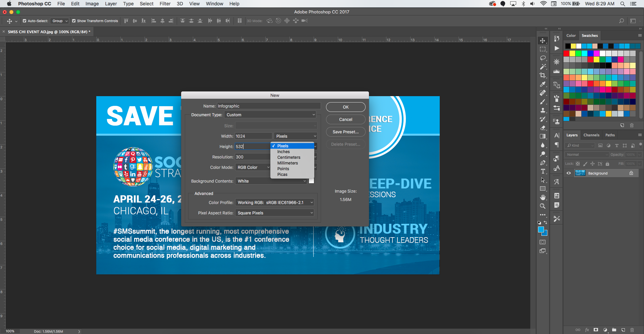Open the Width units Pixels dropdown
644x334 pixels.
296,136
